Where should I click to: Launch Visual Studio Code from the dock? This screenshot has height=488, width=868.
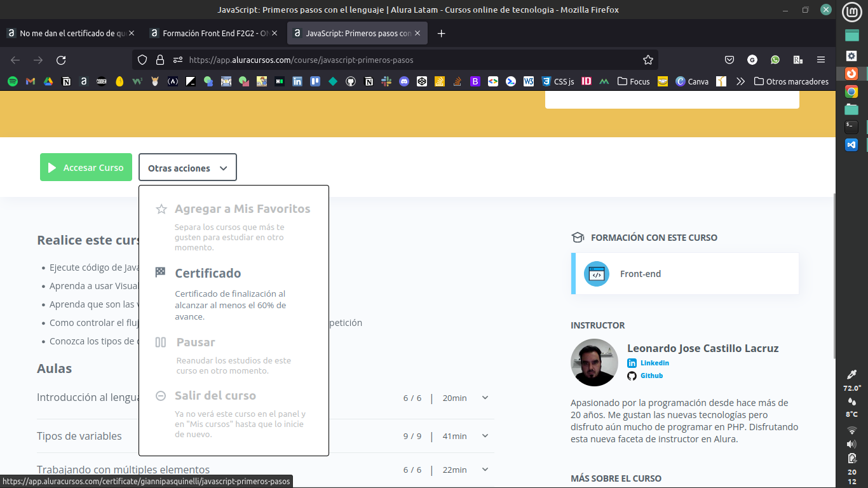tap(851, 144)
